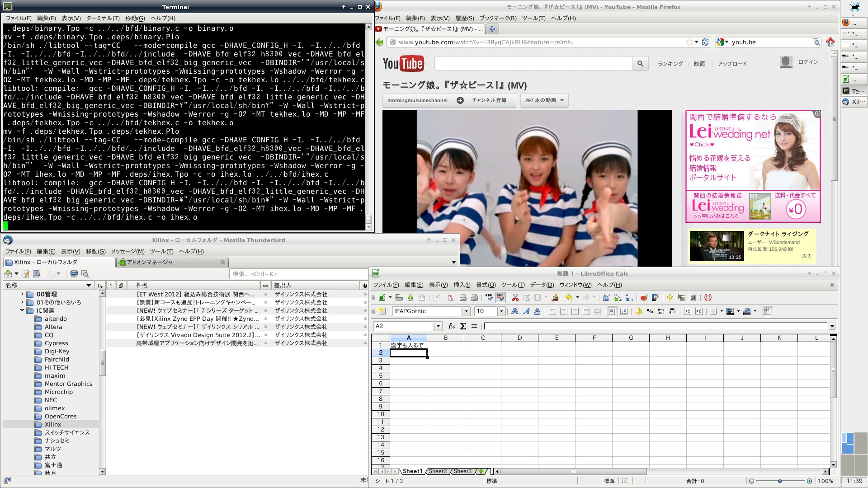Click the Currency number format icon
Image resolution: width=868 pixels, height=488 pixels.
(638, 311)
